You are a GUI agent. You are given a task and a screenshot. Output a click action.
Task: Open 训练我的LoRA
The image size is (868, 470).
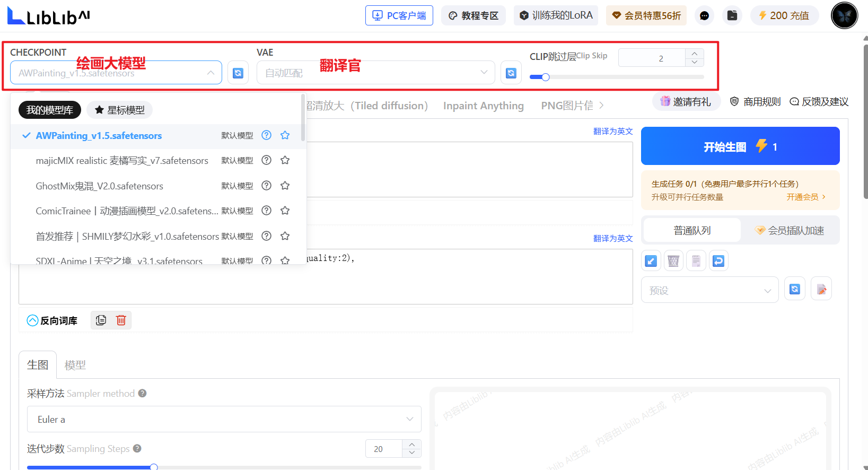pyautogui.click(x=556, y=15)
